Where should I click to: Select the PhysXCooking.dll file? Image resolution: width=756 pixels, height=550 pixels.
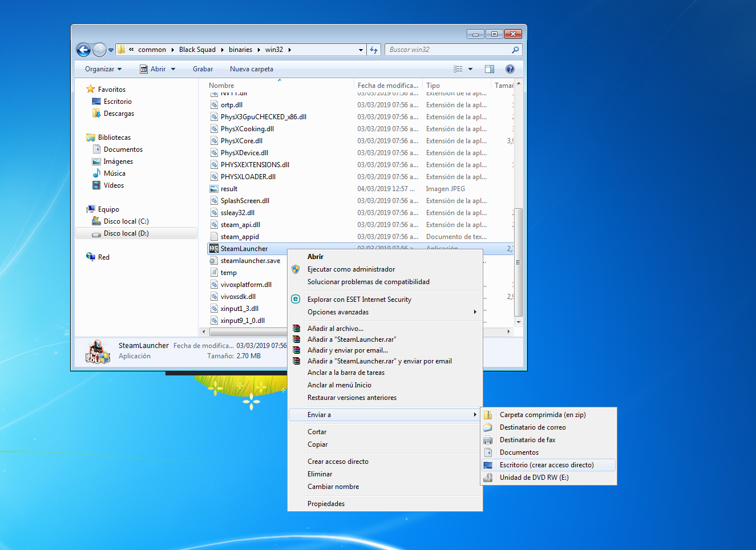point(247,129)
